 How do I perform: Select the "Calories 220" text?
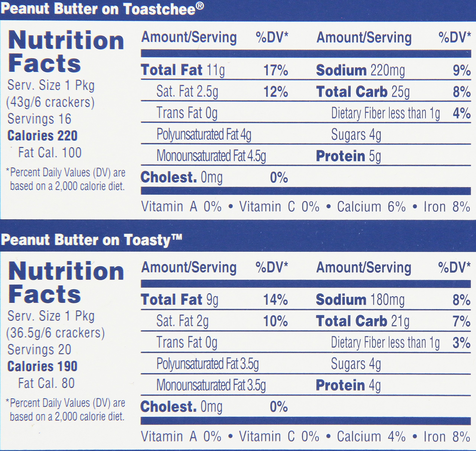pos(42,136)
